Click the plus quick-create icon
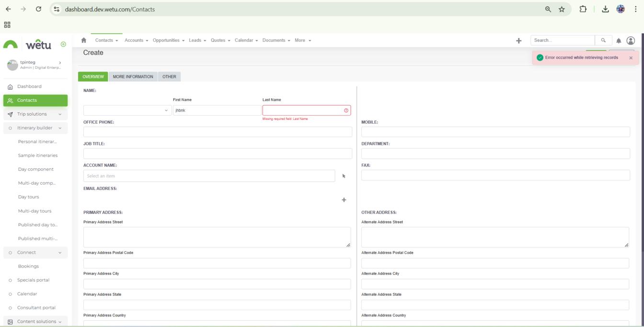 point(518,41)
